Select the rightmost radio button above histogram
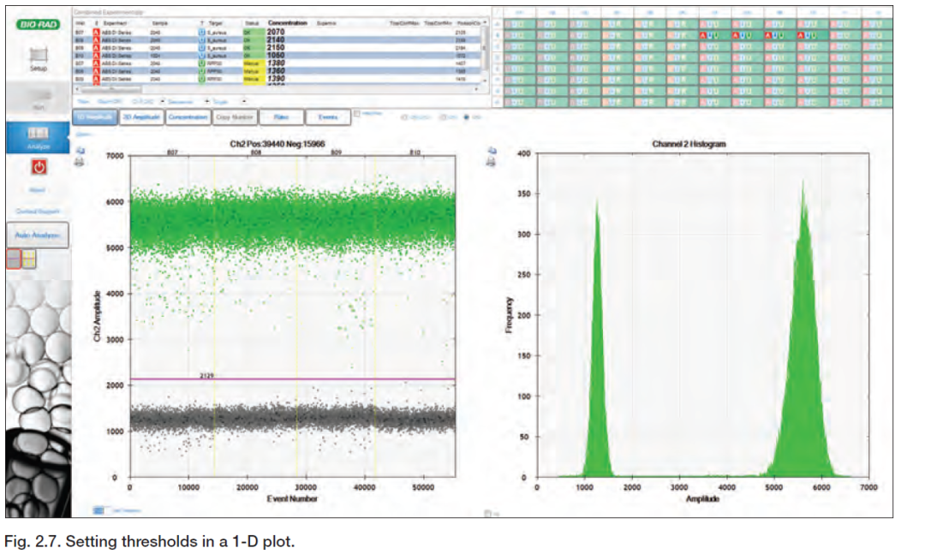The width and height of the screenshot is (925, 560). (466, 116)
